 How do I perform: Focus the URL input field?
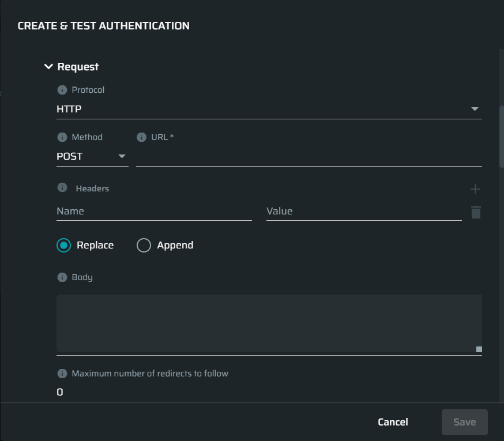(309, 157)
